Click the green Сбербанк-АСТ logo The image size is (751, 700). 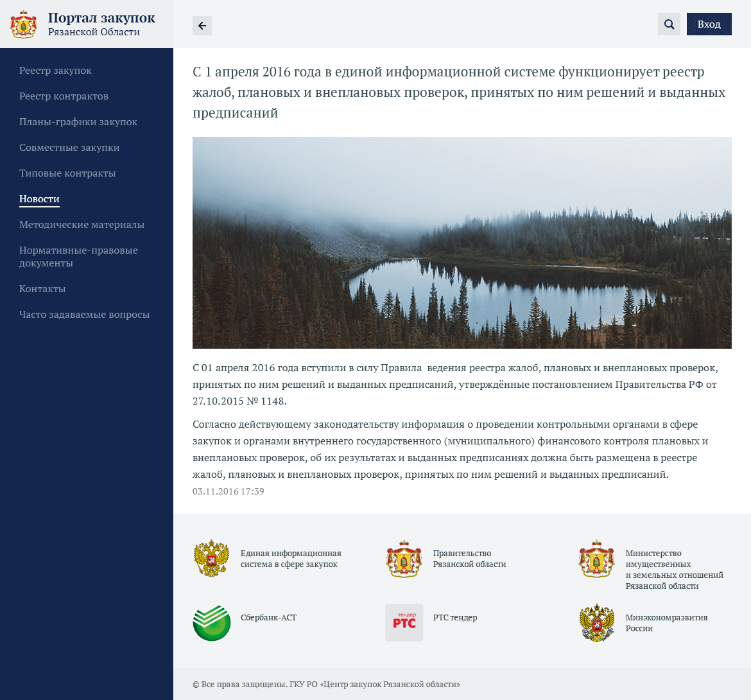[x=212, y=623]
